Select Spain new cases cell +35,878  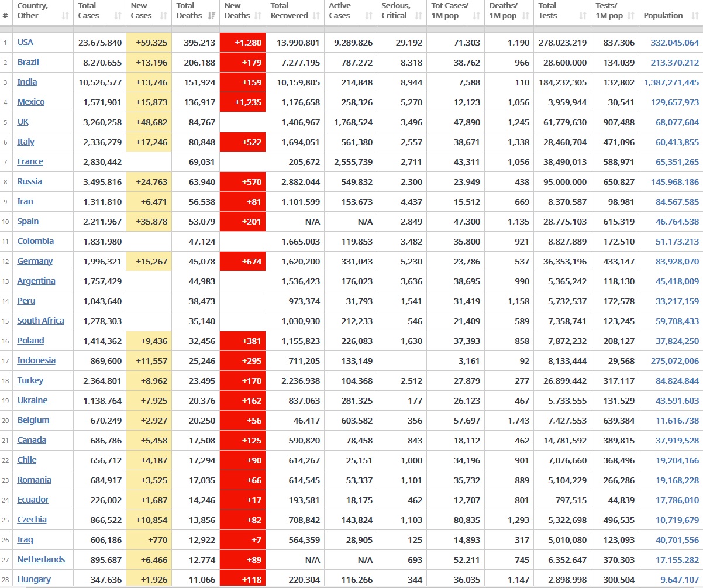149,222
